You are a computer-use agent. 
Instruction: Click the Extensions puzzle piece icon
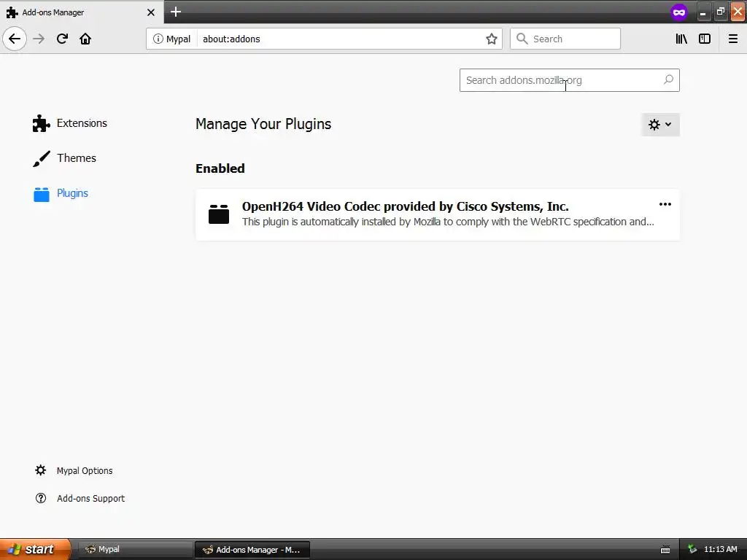coord(41,123)
